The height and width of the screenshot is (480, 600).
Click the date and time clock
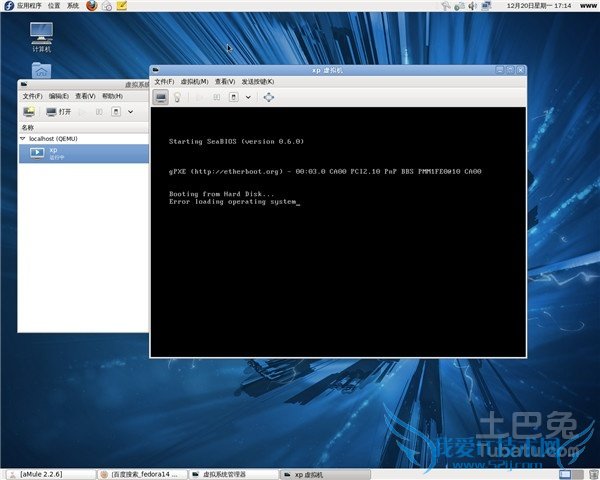pos(539,6)
